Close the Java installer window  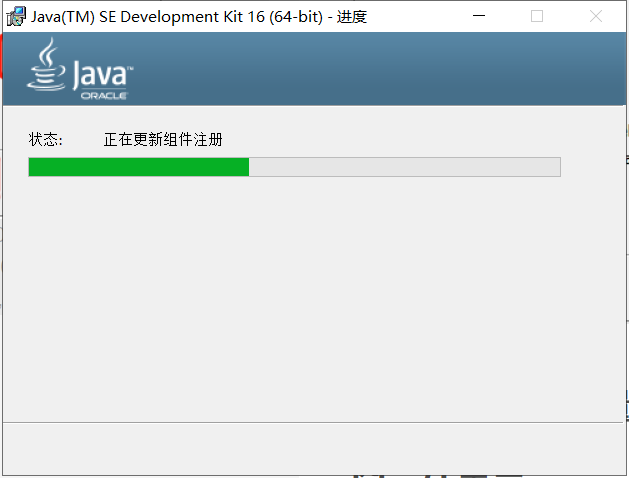(x=596, y=16)
